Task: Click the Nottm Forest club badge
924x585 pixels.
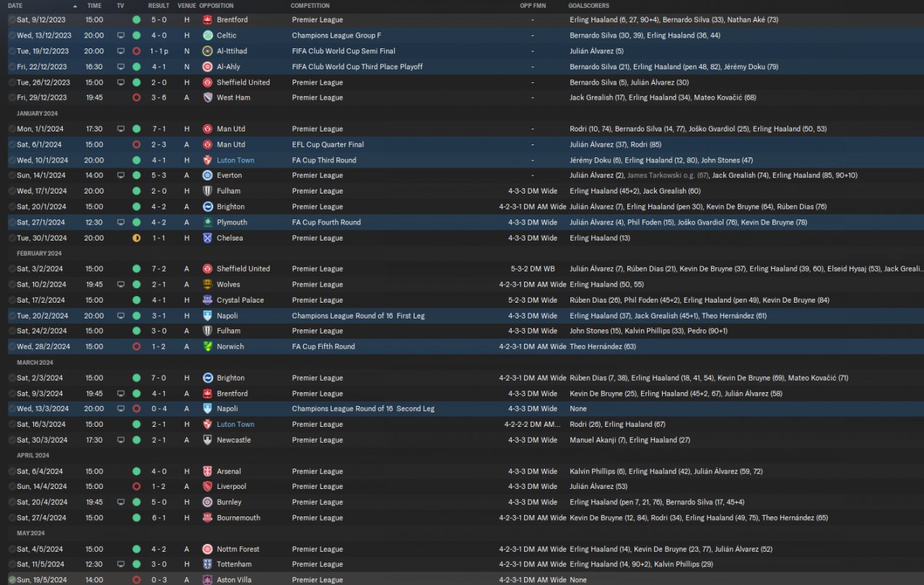Action: 207,549
